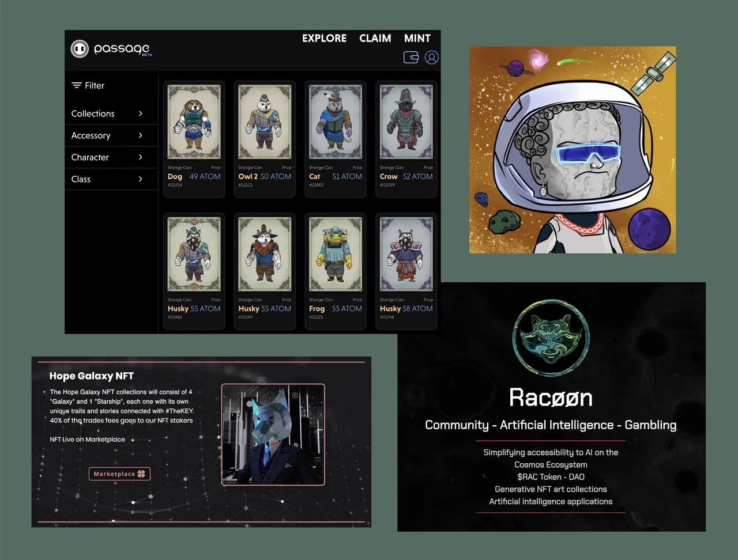The image size is (738, 560).
Task: Click the 52 ATOM price
Action: (418, 176)
